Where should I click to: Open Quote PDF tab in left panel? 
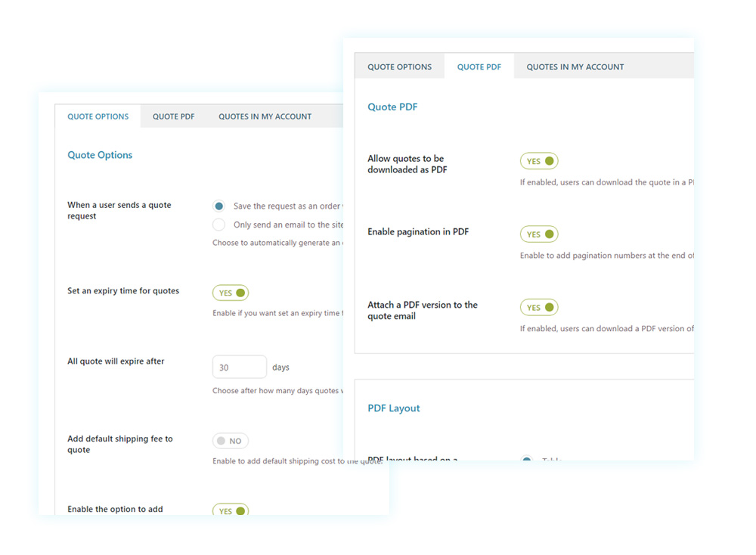(174, 116)
